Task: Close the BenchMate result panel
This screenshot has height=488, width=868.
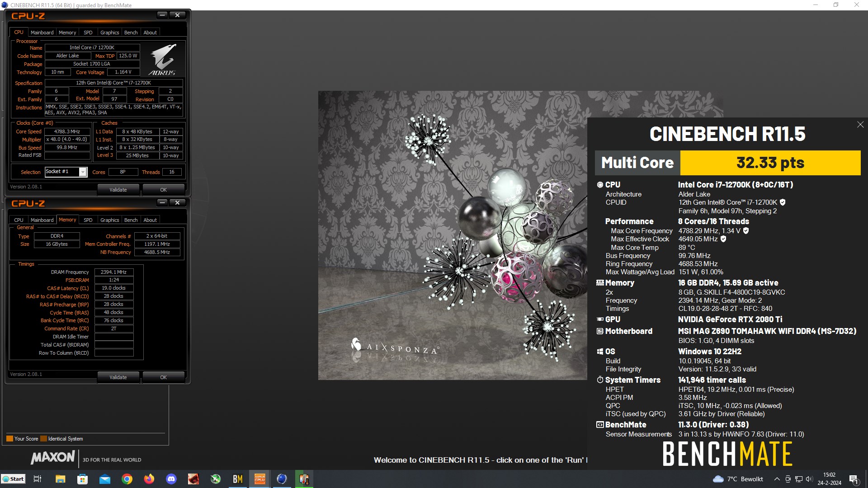Action: pos(860,125)
